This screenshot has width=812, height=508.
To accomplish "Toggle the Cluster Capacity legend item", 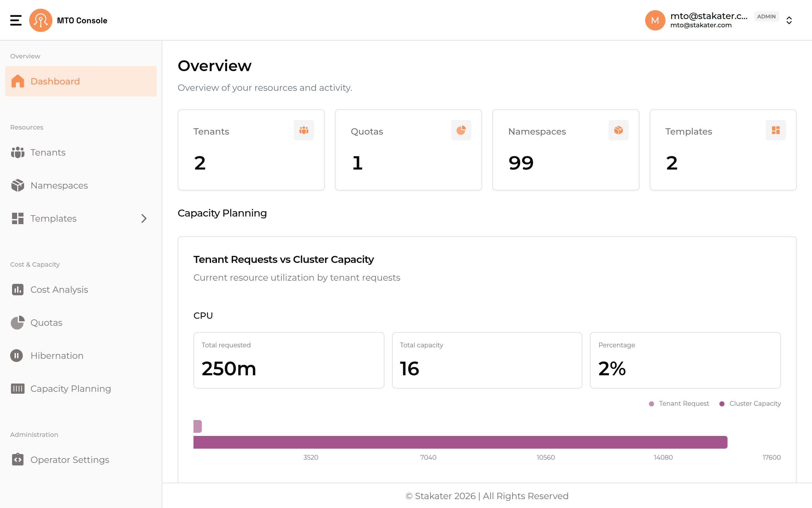I will pyautogui.click(x=750, y=404).
